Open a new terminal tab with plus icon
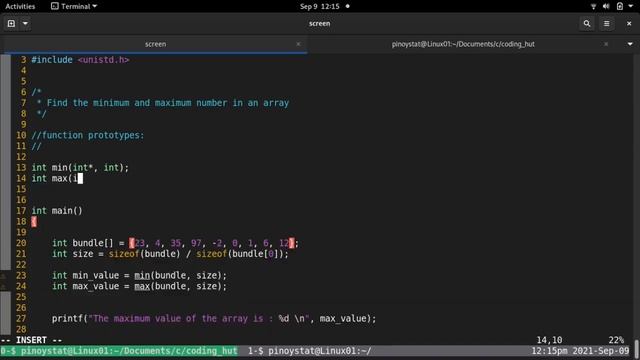Screen dimensions: 640x360 coord(11,24)
